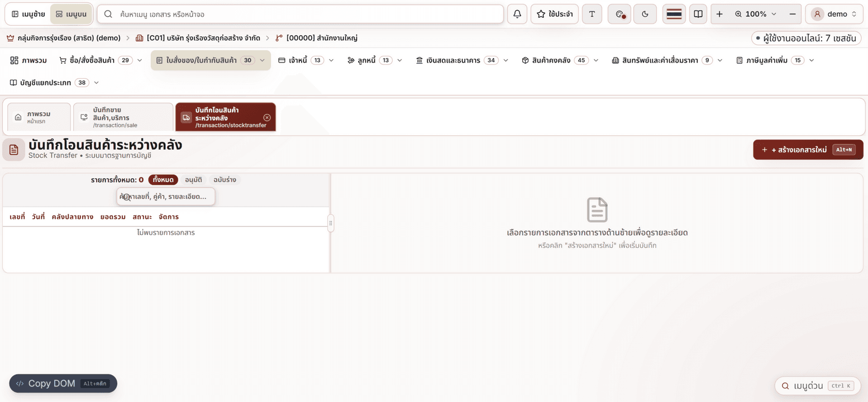
Task: Click the "สถานะ" column header
Action: click(142, 217)
